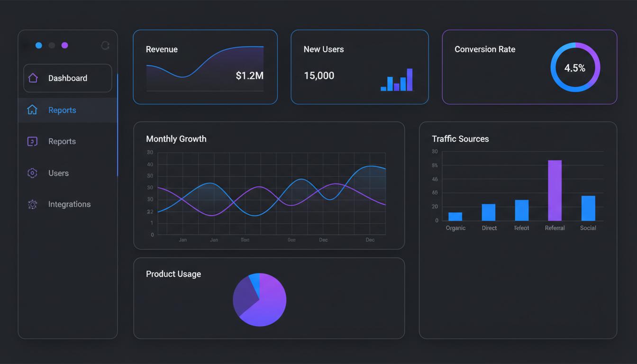Click the blue dot atop the sidebar
The height and width of the screenshot is (364, 637).
[39, 45]
